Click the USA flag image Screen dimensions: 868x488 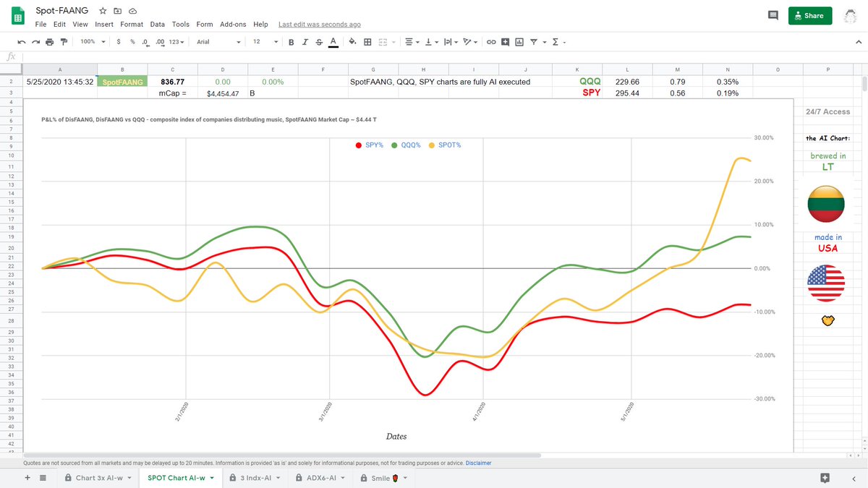coord(827,283)
